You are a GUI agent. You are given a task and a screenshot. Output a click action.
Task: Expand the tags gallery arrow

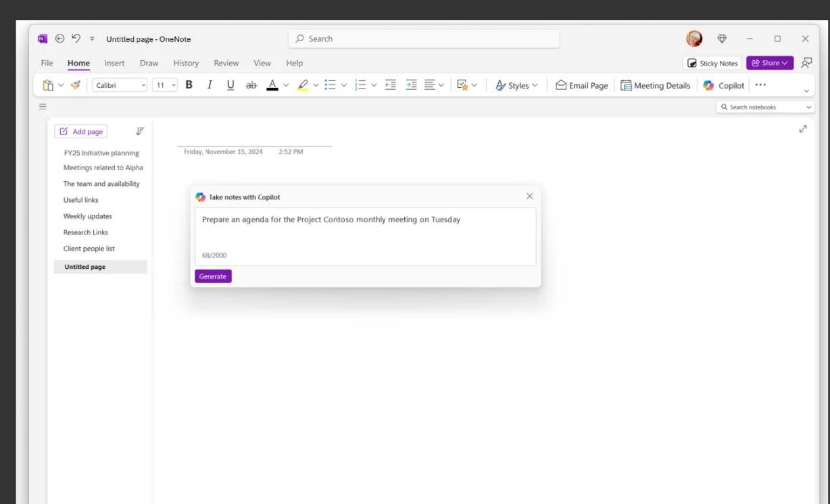click(474, 85)
